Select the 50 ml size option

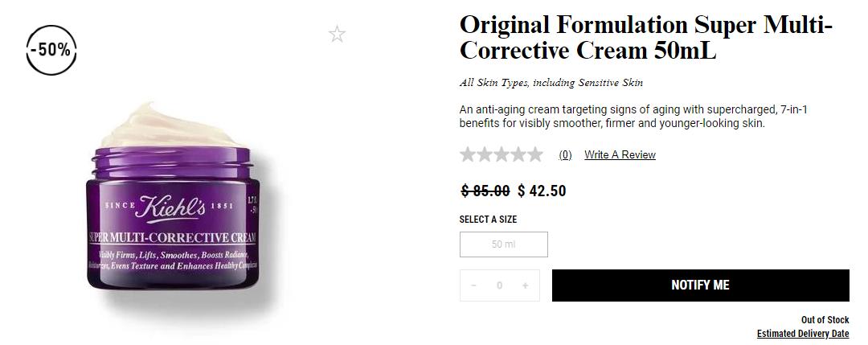coord(503,244)
